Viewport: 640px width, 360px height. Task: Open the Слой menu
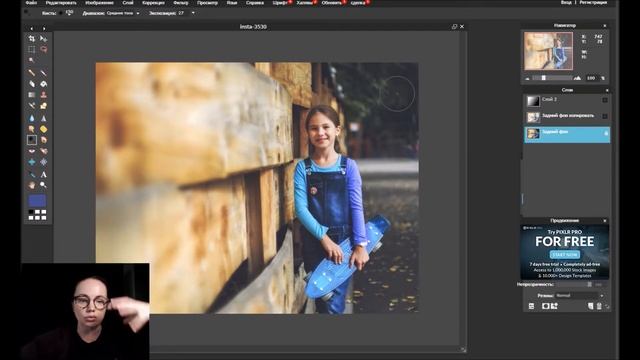pyautogui.click(x=128, y=2)
